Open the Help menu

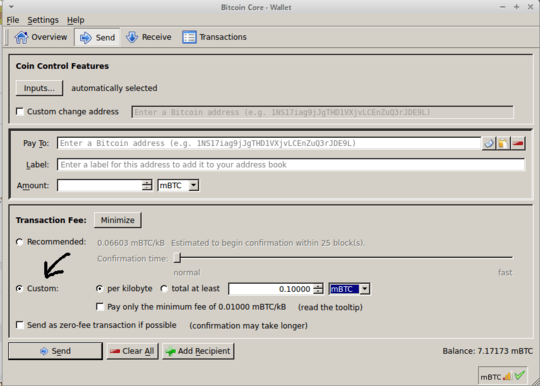point(75,20)
